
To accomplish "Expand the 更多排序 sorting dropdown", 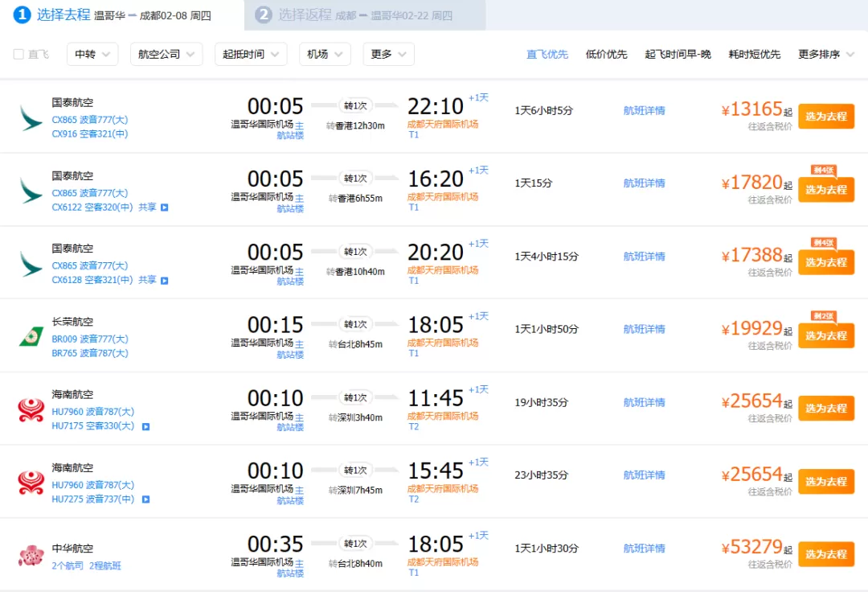I will click(x=826, y=54).
